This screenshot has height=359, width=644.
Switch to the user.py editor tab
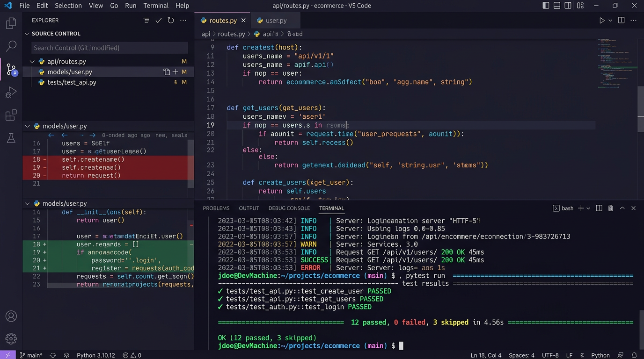(x=276, y=21)
